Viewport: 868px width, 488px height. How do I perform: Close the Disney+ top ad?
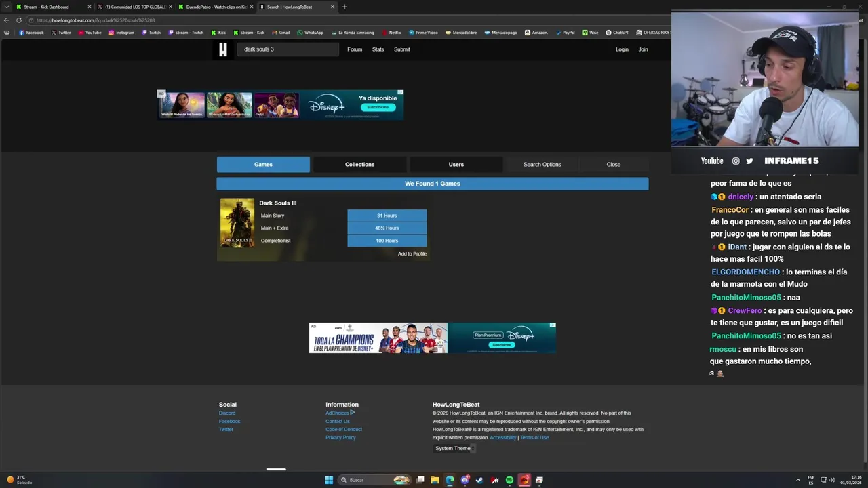(x=400, y=92)
